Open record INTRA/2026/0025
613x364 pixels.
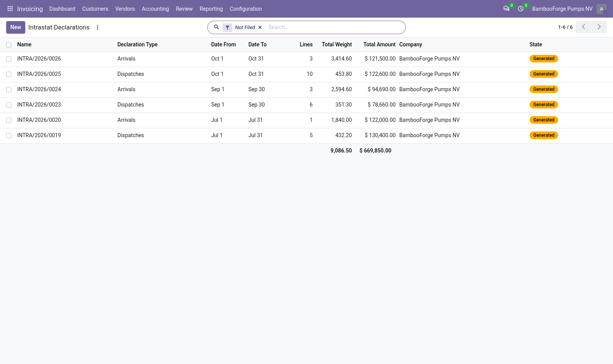tap(39, 74)
